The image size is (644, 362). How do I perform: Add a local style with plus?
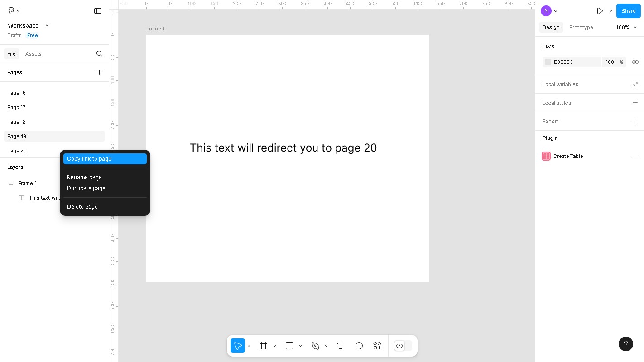coord(635,103)
